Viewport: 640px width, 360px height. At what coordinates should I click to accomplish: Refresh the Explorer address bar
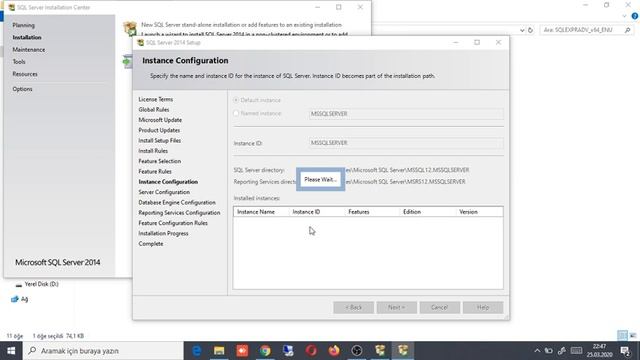point(530,30)
